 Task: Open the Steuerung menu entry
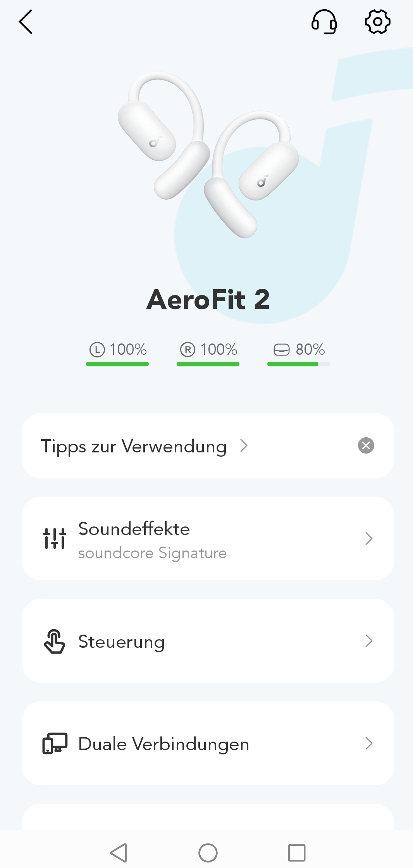[122, 642]
